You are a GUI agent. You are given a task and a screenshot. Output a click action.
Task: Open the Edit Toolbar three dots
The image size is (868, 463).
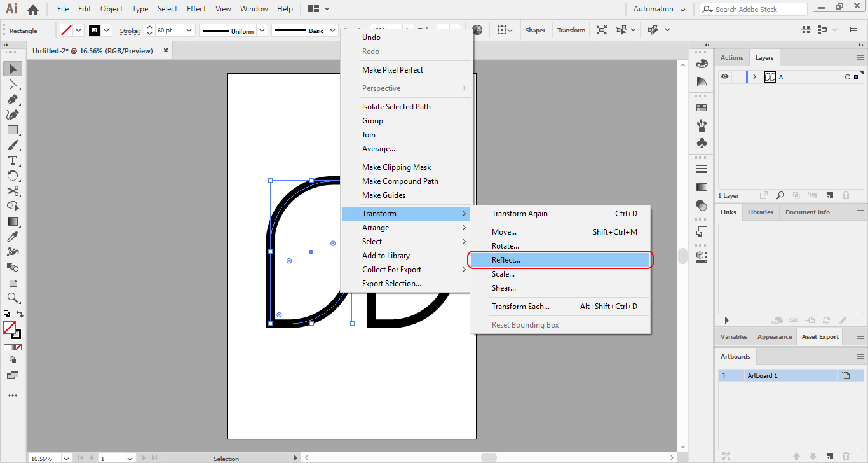point(13,396)
